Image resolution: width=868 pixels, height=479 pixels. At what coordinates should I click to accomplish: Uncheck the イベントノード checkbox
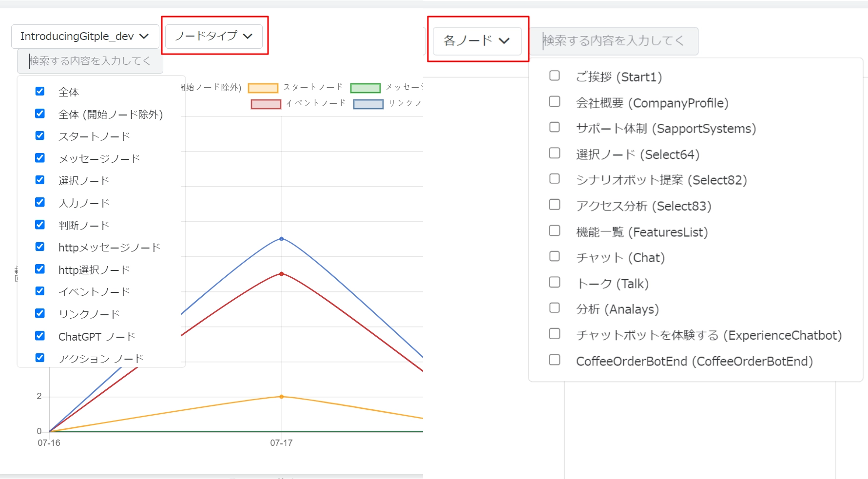click(40, 291)
